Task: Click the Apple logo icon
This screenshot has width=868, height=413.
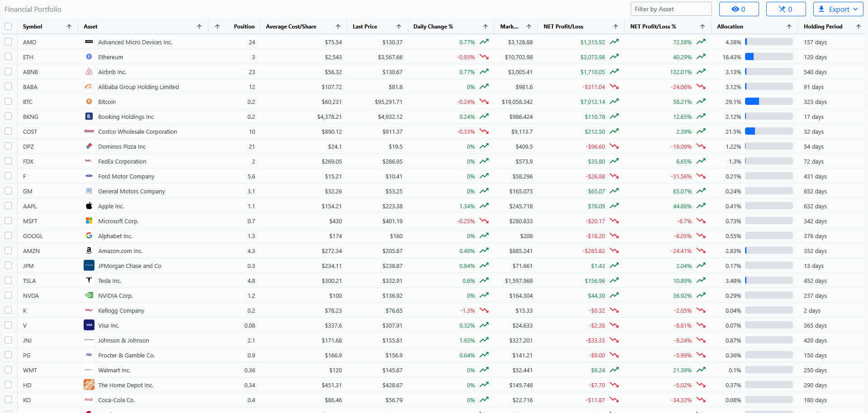Action: (x=89, y=206)
